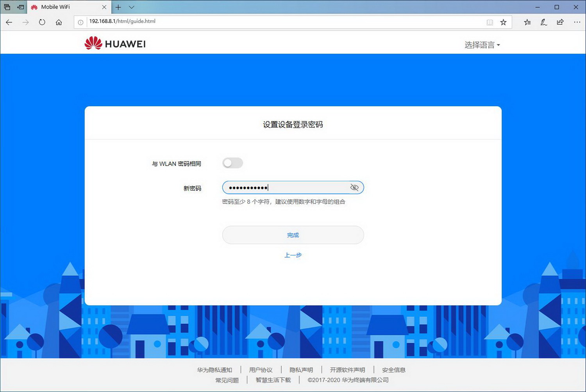The width and height of the screenshot is (586, 392).
Task: Click the browser home icon
Action: click(59, 22)
